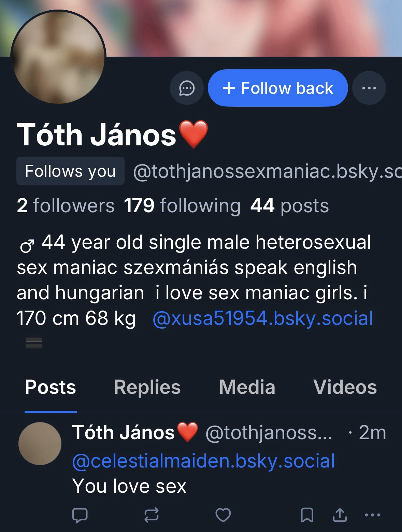Open the blurred profile avatar
The image size is (402, 532).
point(58,57)
